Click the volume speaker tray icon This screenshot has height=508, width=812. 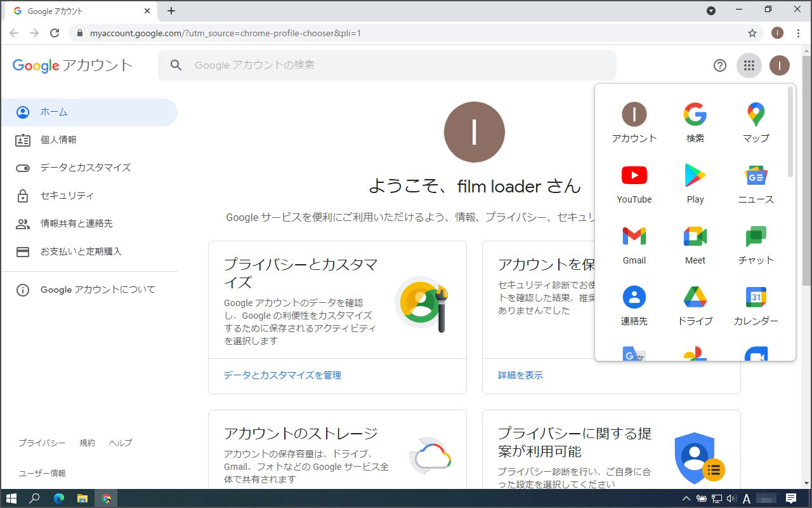coord(731,498)
